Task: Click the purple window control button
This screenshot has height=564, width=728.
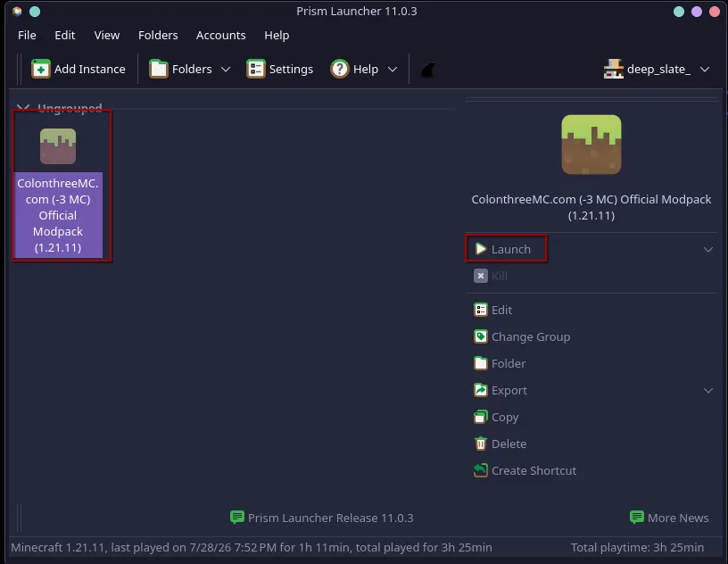Action: [x=697, y=12]
